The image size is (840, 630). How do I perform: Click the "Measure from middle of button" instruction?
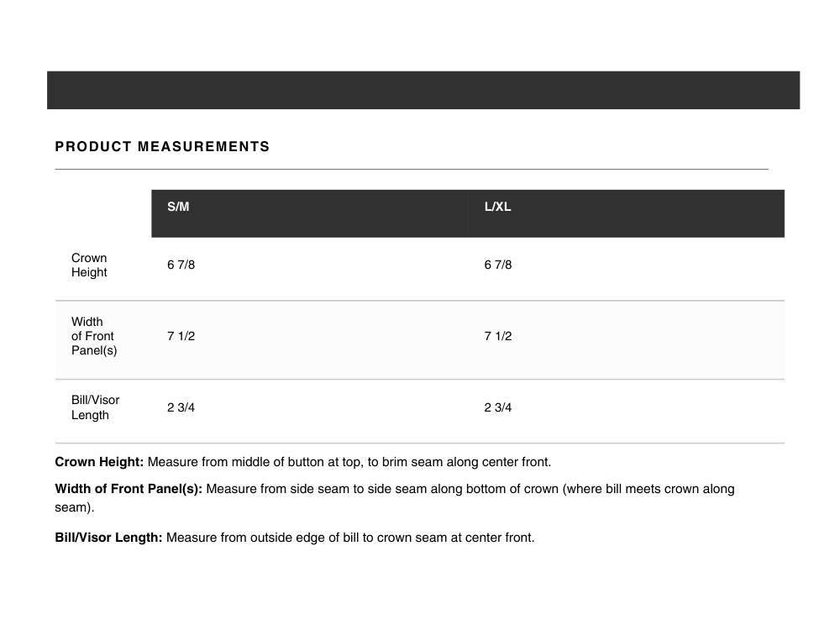[x=349, y=462]
